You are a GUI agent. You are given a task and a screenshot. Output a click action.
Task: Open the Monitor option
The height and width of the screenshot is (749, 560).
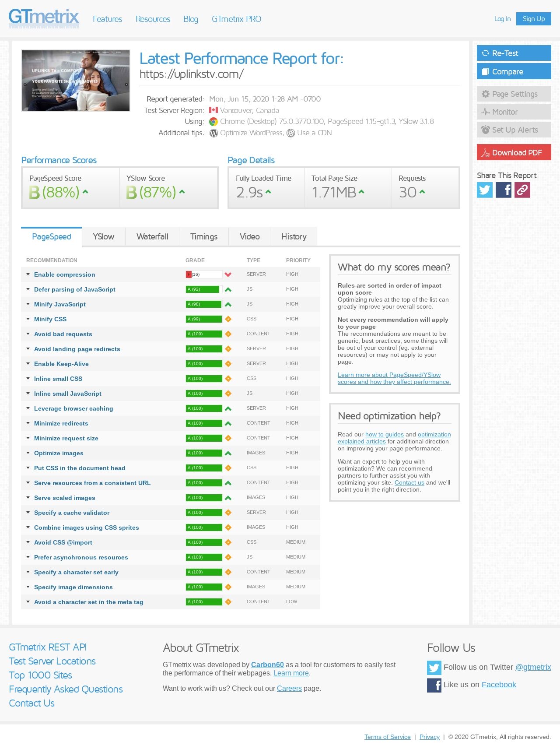click(x=514, y=112)
